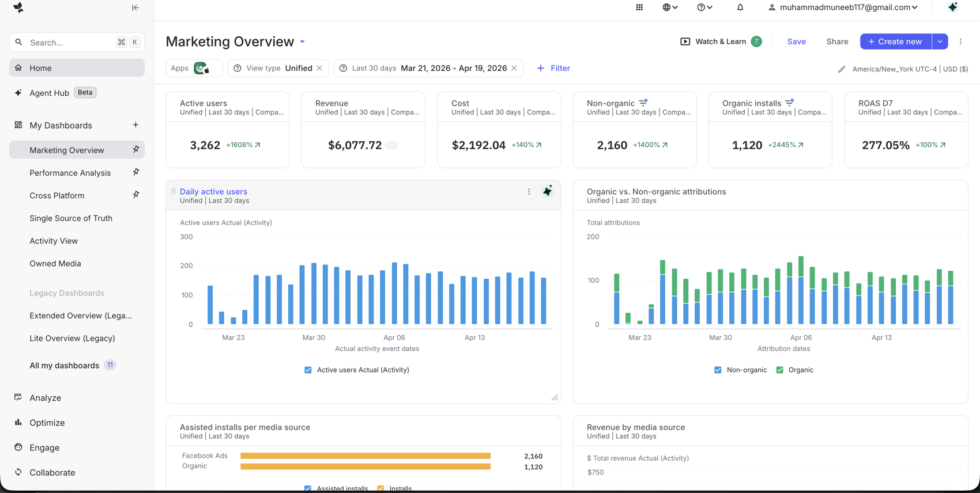This screenshot has width=980, height=493.
Task: Open Activity View dashboard
Action: point(54,241)
